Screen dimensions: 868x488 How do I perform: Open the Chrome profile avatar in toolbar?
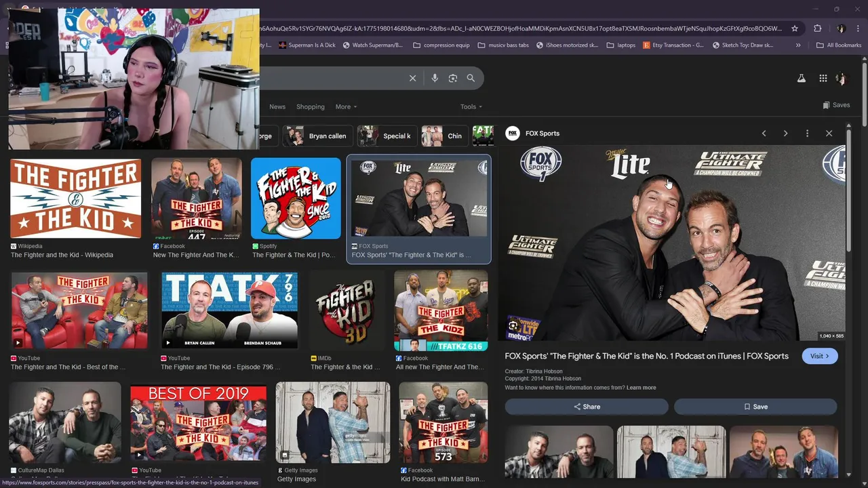[841, 28]
